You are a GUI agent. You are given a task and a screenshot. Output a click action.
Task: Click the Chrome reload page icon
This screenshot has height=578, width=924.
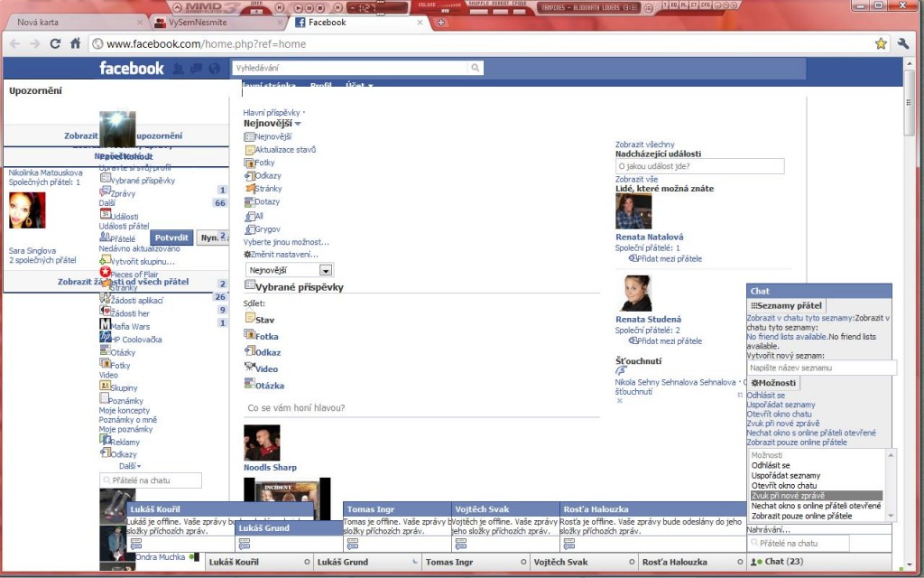(55, 43)
